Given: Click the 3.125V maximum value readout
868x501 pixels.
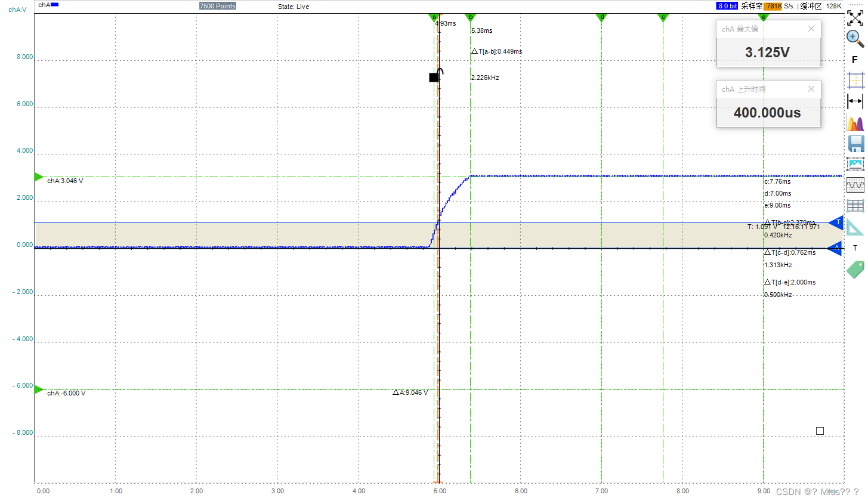Looking at the screenshot, I should coord(768,52).
